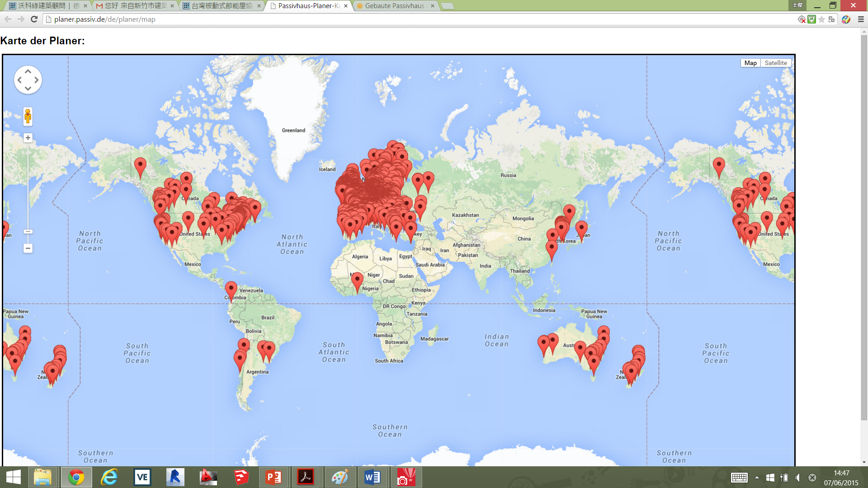Reload the current page
The width and height of the screenshot is (868, 488).
(x=34, y=19)
